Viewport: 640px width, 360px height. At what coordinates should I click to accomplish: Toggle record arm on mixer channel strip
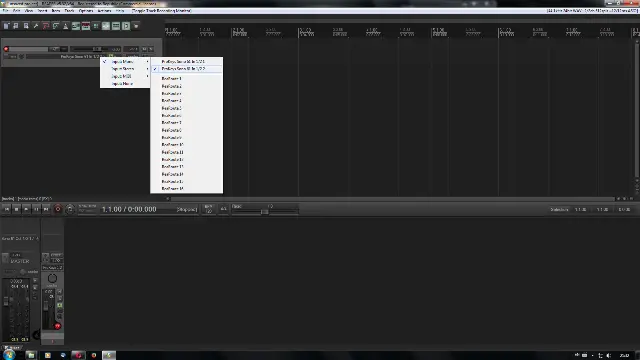coord(58,326)
